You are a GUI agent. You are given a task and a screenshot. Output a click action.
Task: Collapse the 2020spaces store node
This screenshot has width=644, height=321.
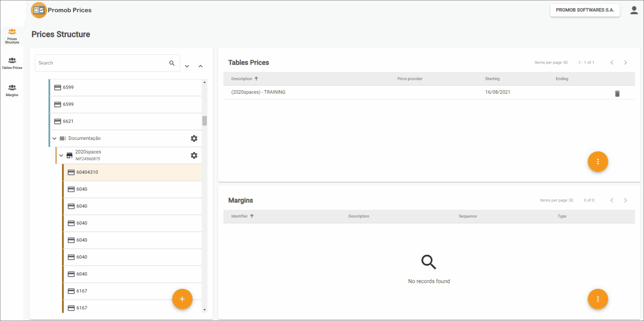[61, 155]
